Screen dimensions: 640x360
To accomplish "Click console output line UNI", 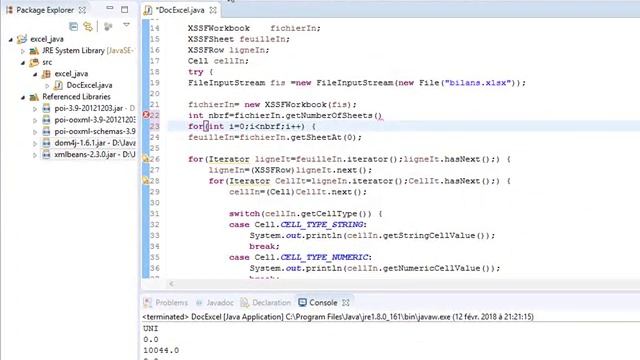I will [151, 328].
